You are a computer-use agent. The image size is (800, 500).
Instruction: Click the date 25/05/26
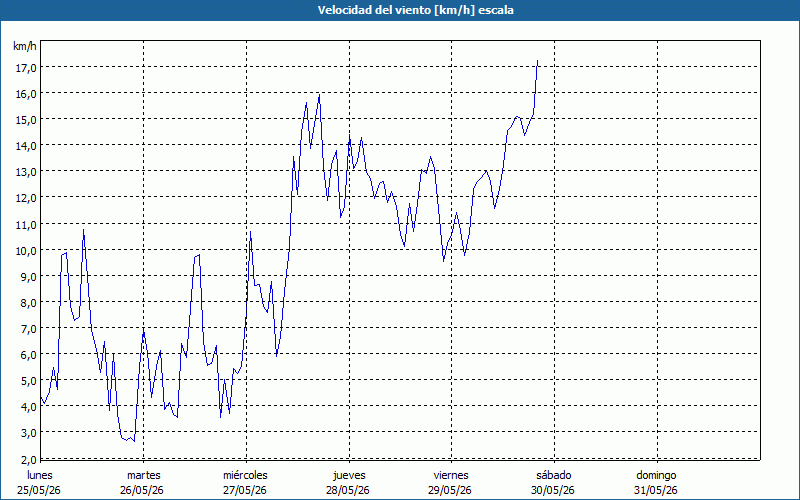pos(39,490)
